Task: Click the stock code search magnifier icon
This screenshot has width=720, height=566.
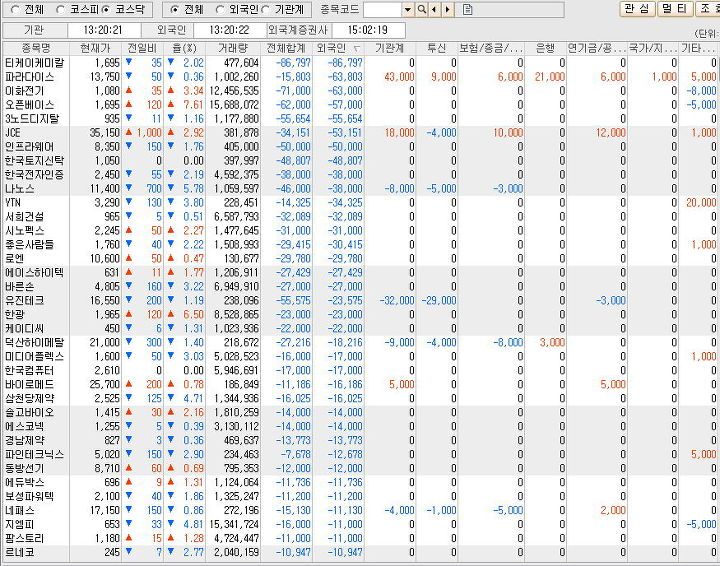Action: click(421, 9)
